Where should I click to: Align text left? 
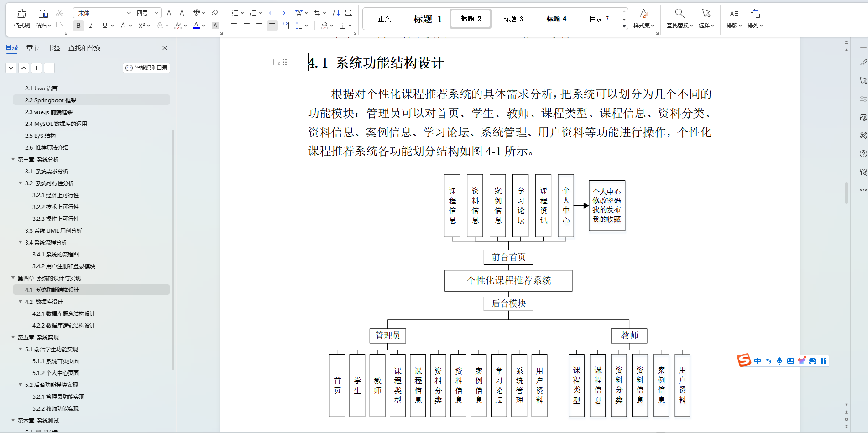pyautogui.click(x=234, y=26)
